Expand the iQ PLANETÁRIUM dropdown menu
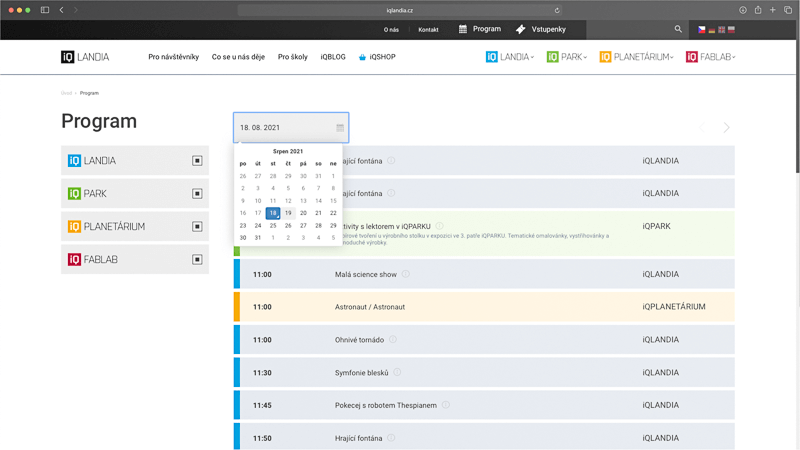Viewport: 800px width, 450px height. click(x=636, y=57)
